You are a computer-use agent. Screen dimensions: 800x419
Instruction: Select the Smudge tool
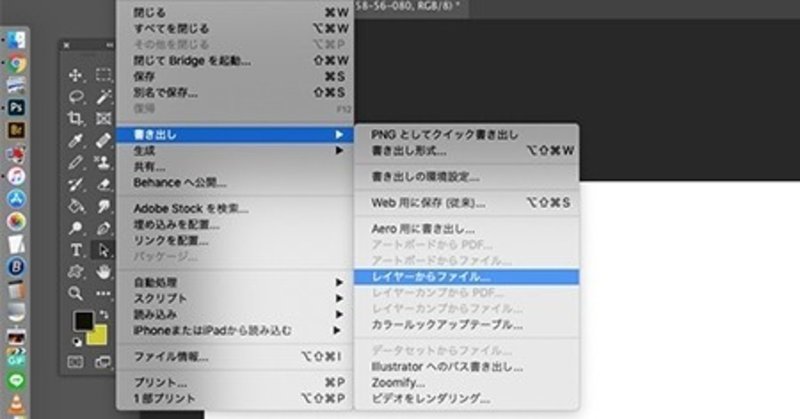point(104,206)
